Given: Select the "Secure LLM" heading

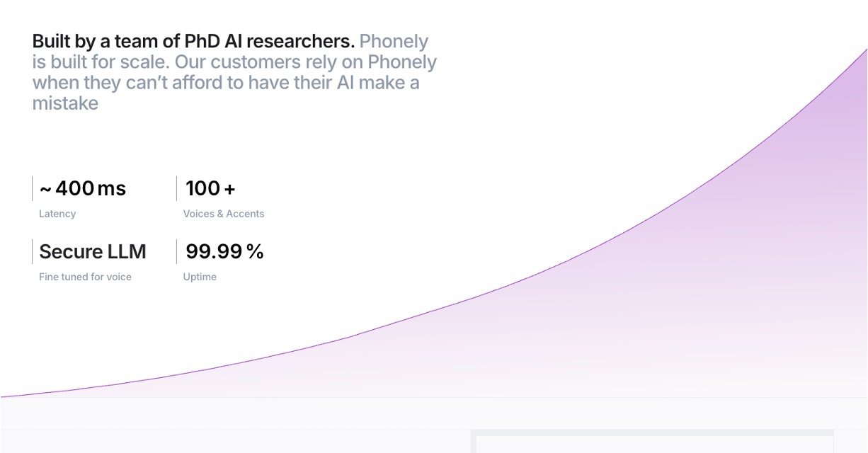Looking at the screenshot, I should coord(93,251).
